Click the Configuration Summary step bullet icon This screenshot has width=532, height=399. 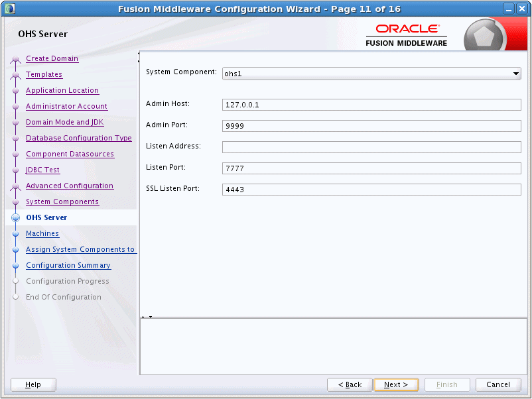click(x=16, y=266)
